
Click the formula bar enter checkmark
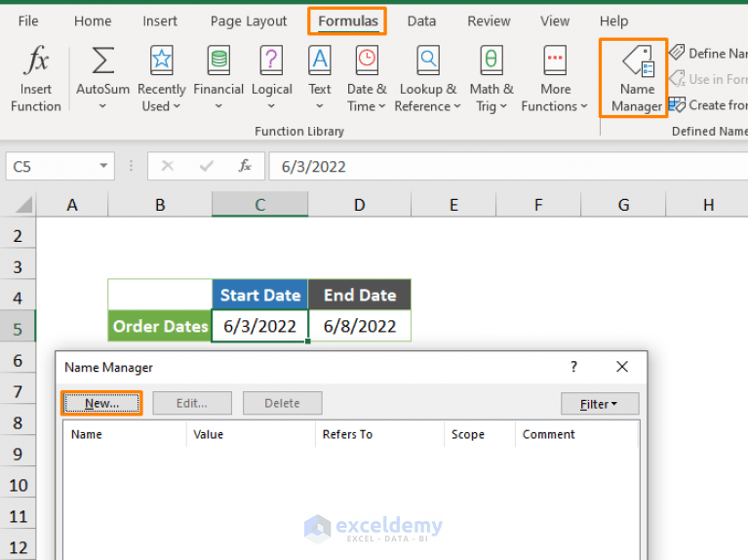tap(206, 166)
